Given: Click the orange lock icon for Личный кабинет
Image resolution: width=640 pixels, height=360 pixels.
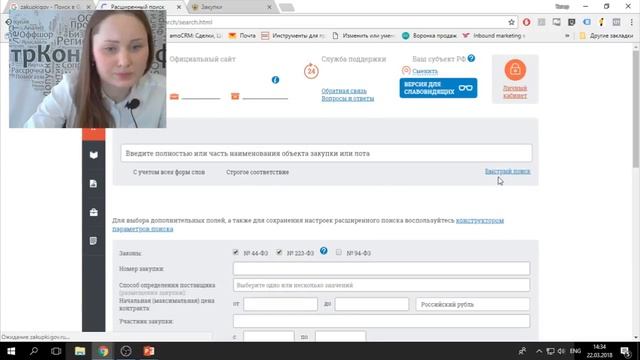Looking at the screenshot, I should 515,69.
